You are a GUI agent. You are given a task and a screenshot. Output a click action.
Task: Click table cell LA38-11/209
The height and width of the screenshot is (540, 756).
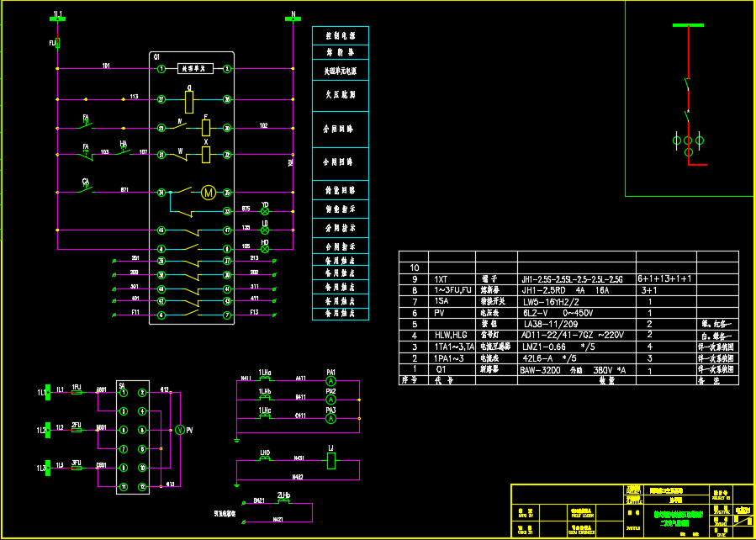577,324
